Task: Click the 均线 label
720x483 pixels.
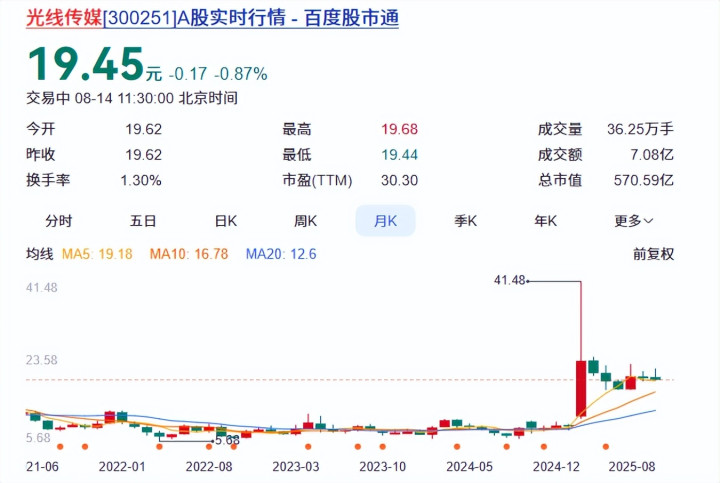Action: [x=39, y=254]
